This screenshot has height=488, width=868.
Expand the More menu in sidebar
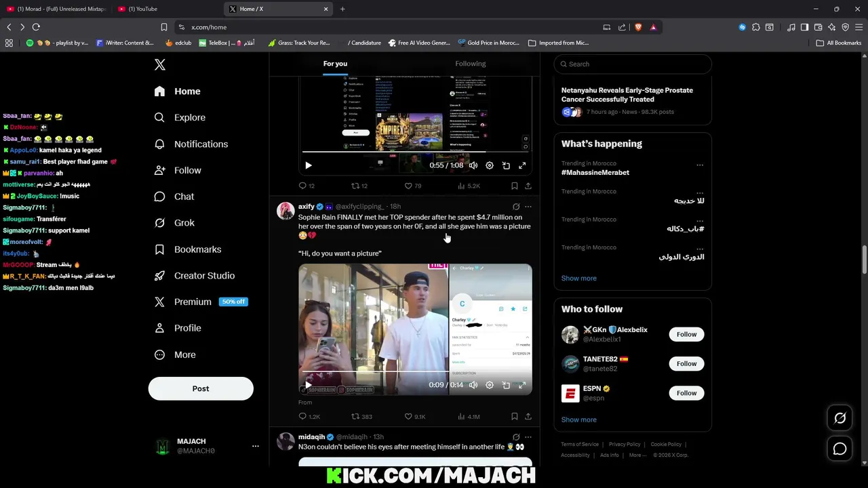176,354
